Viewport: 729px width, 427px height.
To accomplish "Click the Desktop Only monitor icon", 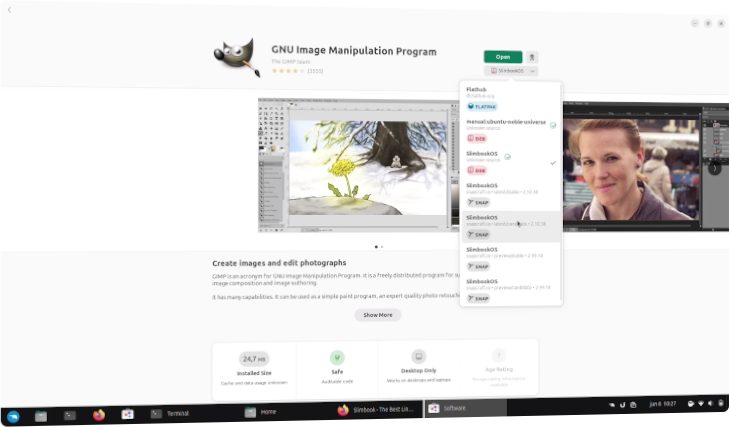I will [418, 357].
